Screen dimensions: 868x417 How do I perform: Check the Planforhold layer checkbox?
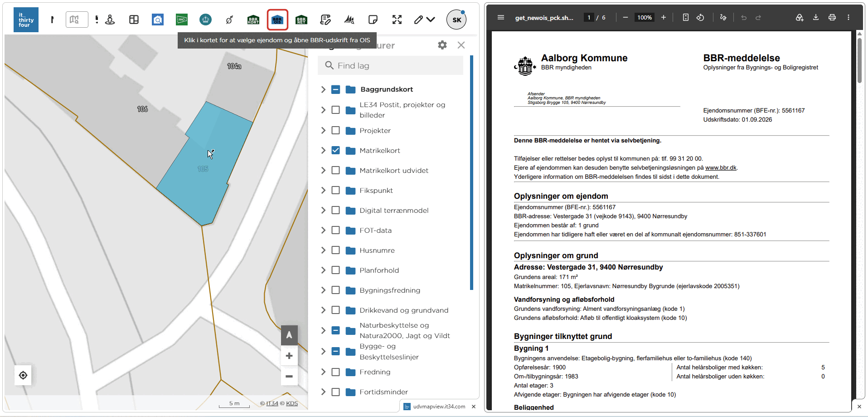click(x=335, y=270)
